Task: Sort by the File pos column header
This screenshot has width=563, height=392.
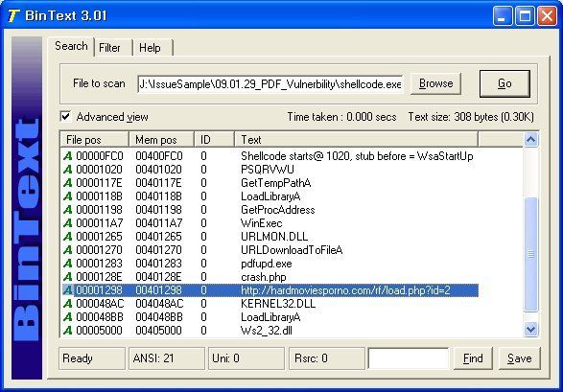Action: 94,140
